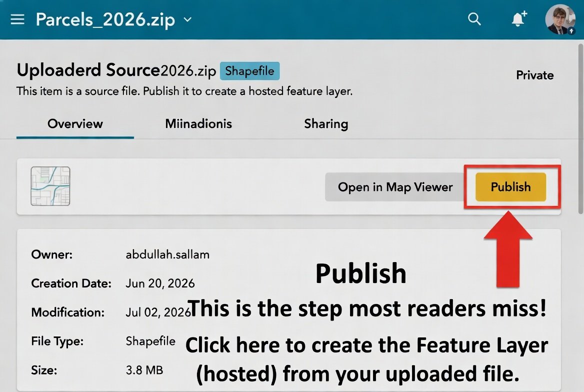Click the Modification: label

68,312
